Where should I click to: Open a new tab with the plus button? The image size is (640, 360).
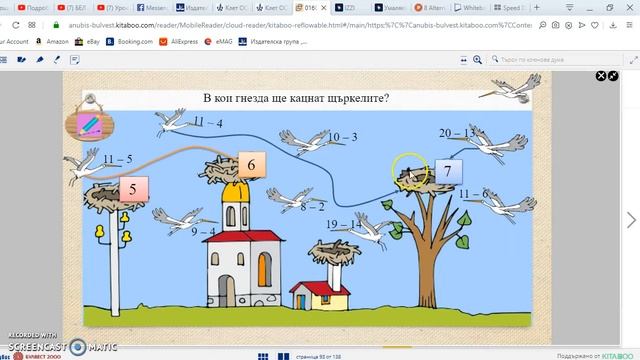[x=537, y=7]
